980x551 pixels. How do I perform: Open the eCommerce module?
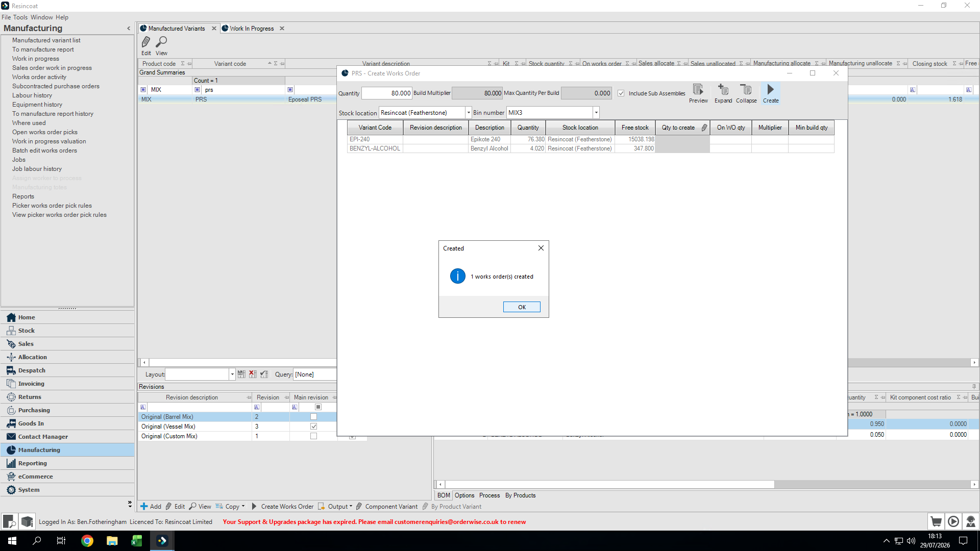click(x=68, y=477)
